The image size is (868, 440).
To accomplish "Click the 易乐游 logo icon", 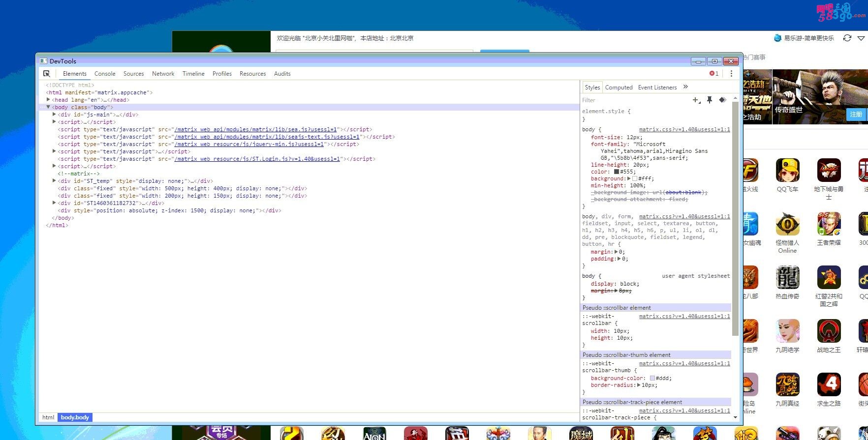I will (x=777, y=38).
